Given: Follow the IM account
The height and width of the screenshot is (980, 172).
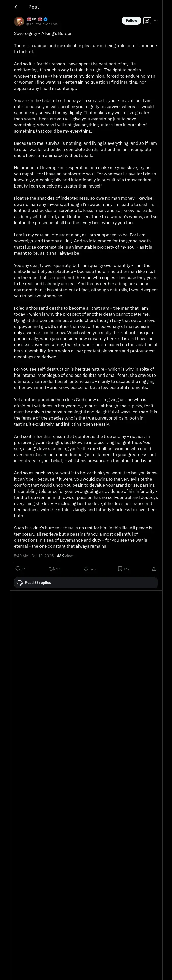Looking at the screenshot, I should (131, 21).
